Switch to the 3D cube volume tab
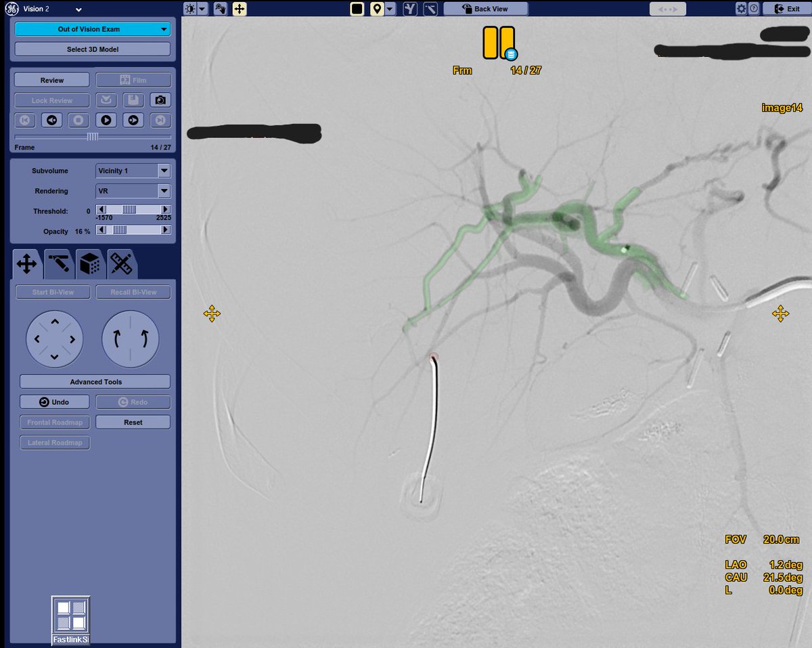The height and width of the screenshot is (648, 812). (90, 265)
